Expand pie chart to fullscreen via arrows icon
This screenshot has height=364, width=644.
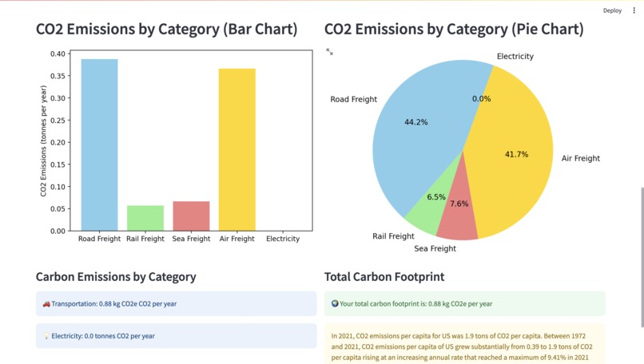click(329, 52)
